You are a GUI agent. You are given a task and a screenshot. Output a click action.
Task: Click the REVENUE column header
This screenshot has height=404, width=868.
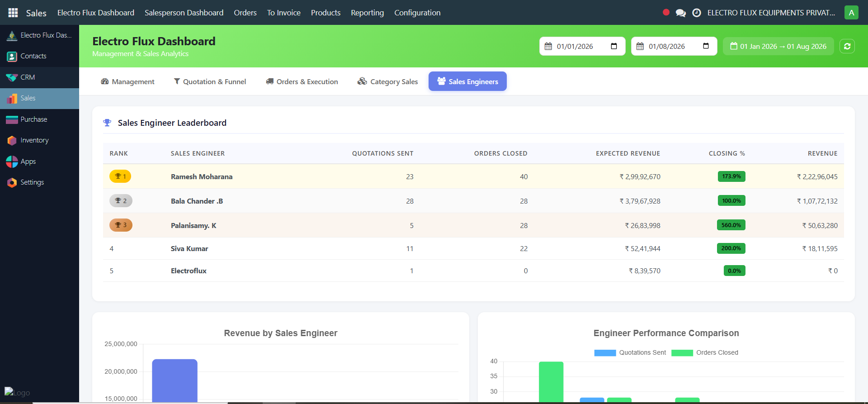pos(823,153)
